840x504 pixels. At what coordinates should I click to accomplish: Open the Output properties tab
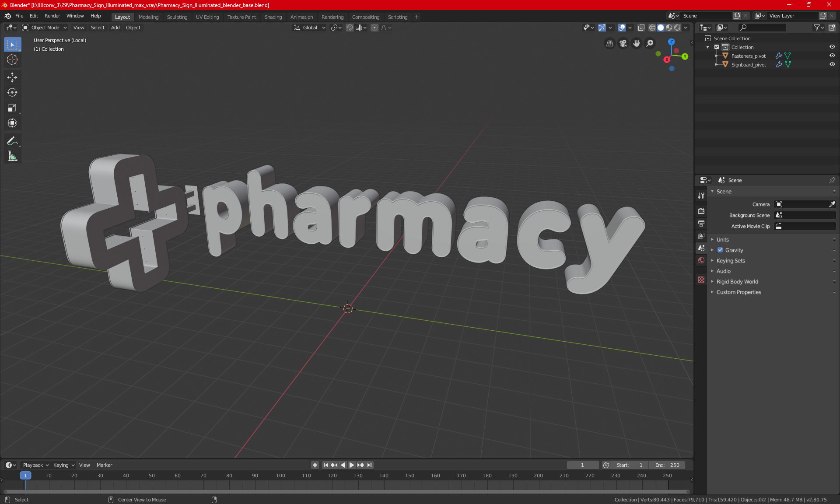click(x=701, y=224)
